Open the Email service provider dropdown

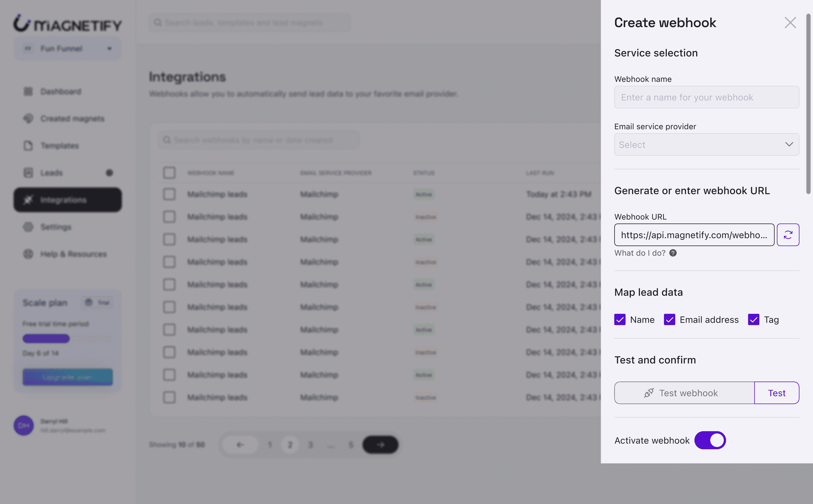coord(700,144)
